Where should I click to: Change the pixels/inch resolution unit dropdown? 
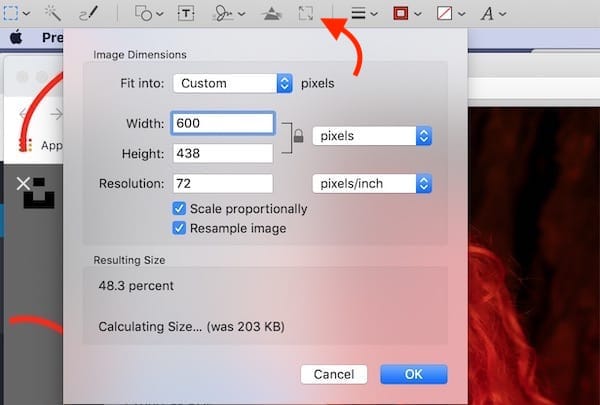click(x=372, y=183)
